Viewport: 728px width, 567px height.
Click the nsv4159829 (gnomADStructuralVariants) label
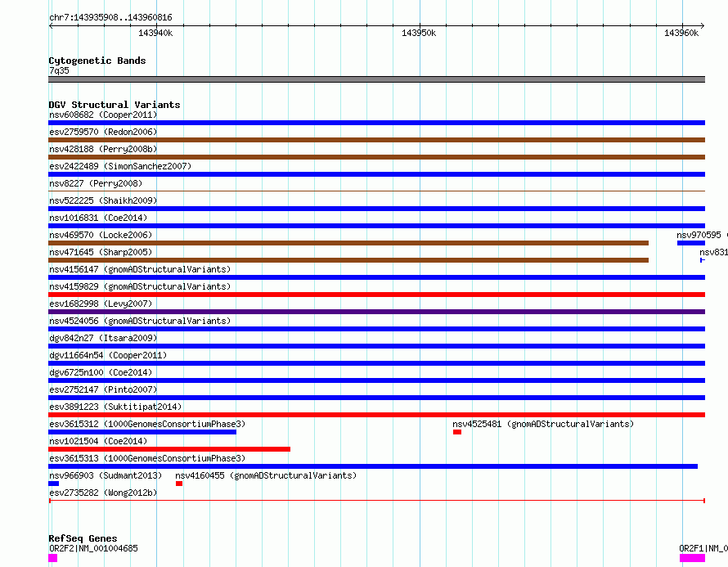140,286
